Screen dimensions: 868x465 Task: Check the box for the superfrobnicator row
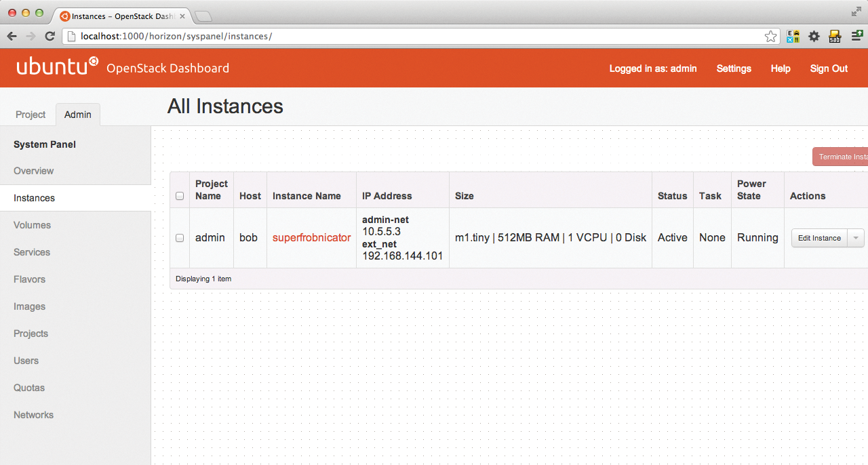(180, 238)
